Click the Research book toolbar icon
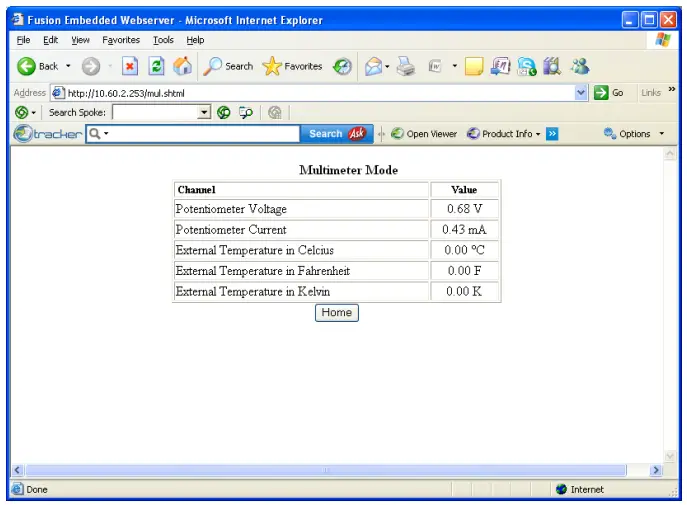 (x=500, y=67)
